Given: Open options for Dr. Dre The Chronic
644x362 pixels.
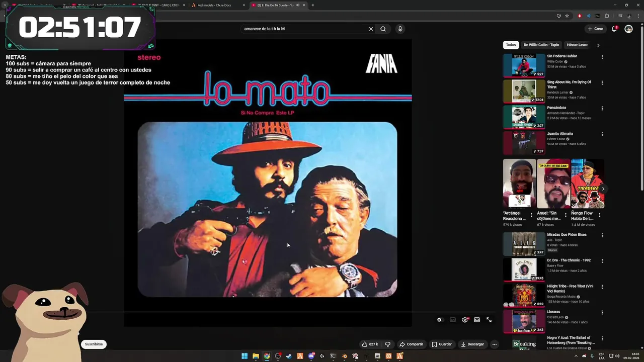Looking at the screenshot, I should coord(602,261).
